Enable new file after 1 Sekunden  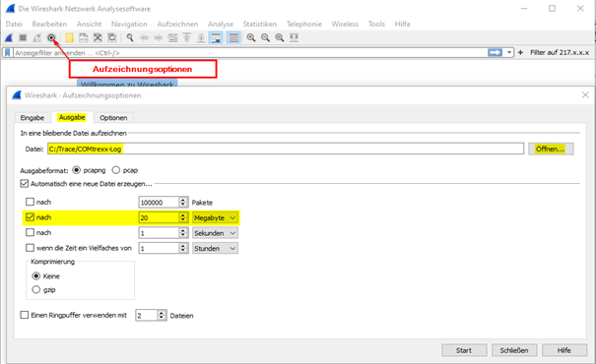coord(30,232)
